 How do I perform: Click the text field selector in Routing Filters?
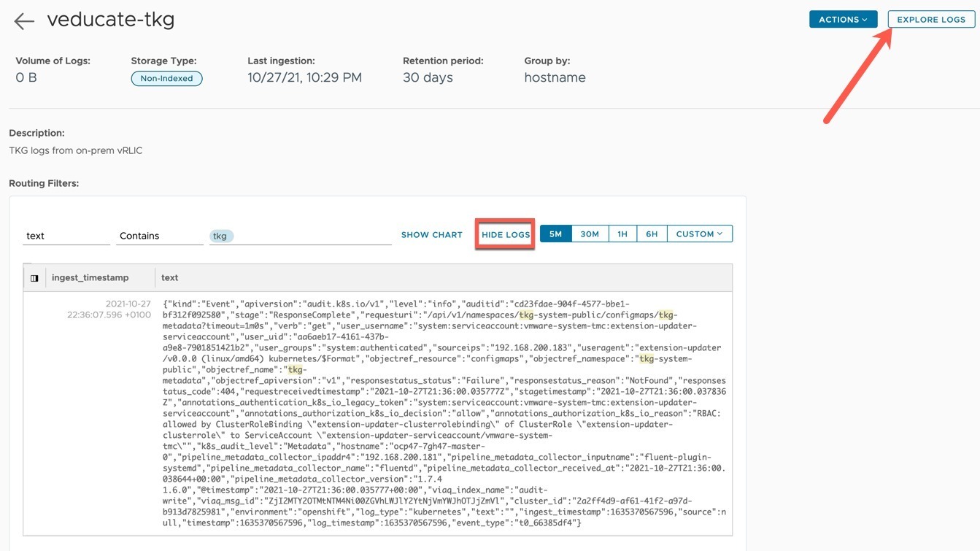point(66,236)
